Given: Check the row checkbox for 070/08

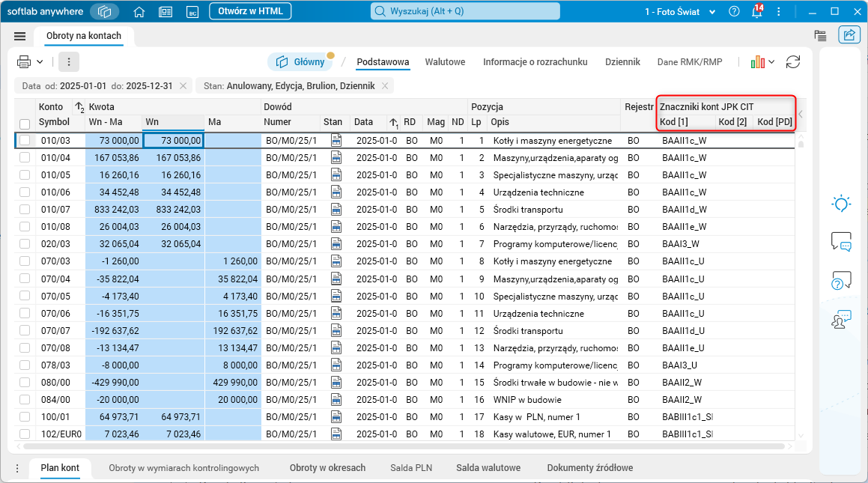Looking at the screenshot, I should pyautogui.click(x=25, y=348).
